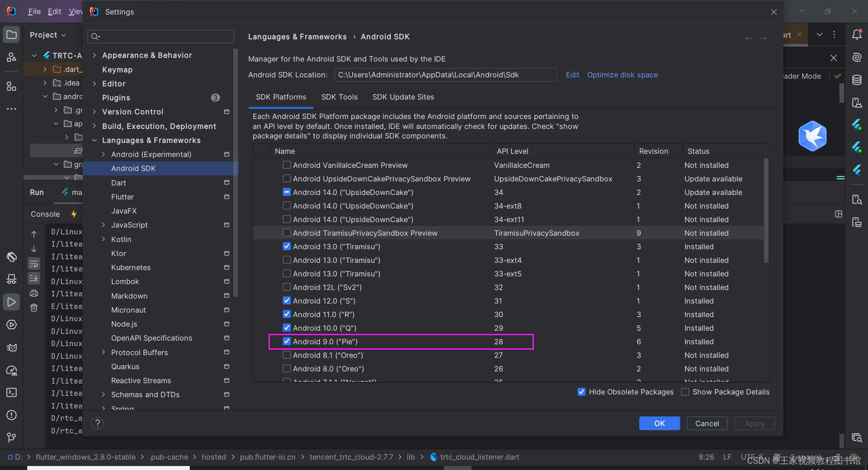Expand the Build, Execution, Deployment section

(x=94, y=126)
